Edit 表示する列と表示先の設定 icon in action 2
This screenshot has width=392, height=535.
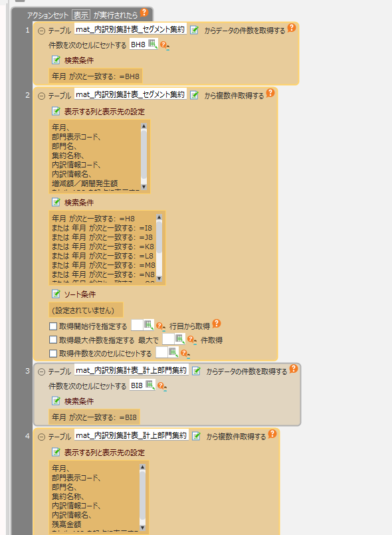click(56, 111)
